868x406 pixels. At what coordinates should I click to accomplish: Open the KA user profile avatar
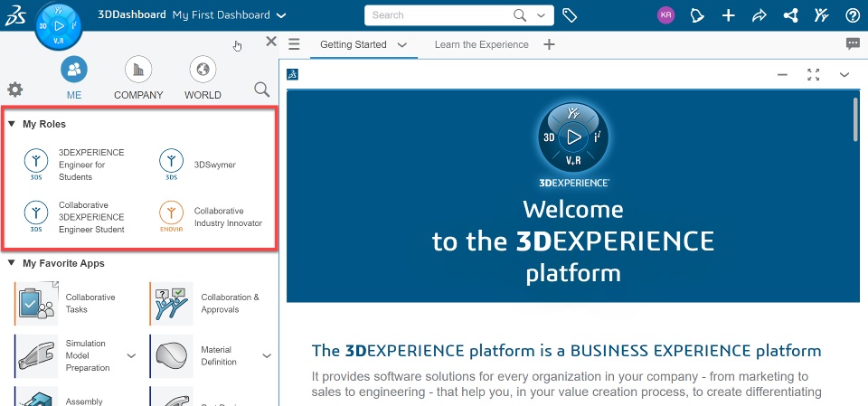(666, 15)
